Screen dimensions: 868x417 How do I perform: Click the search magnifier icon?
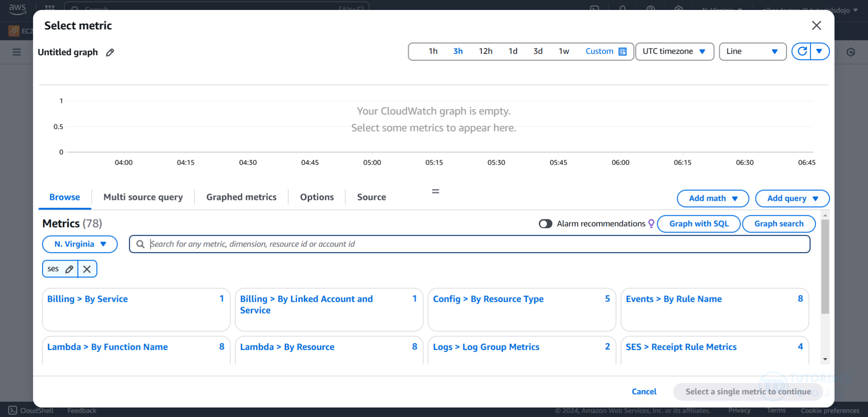click(x=141, y=244)
